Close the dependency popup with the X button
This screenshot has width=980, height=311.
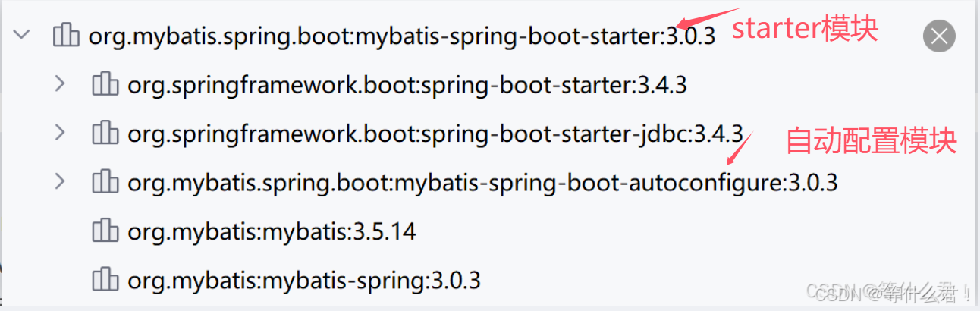pos(939,36)
